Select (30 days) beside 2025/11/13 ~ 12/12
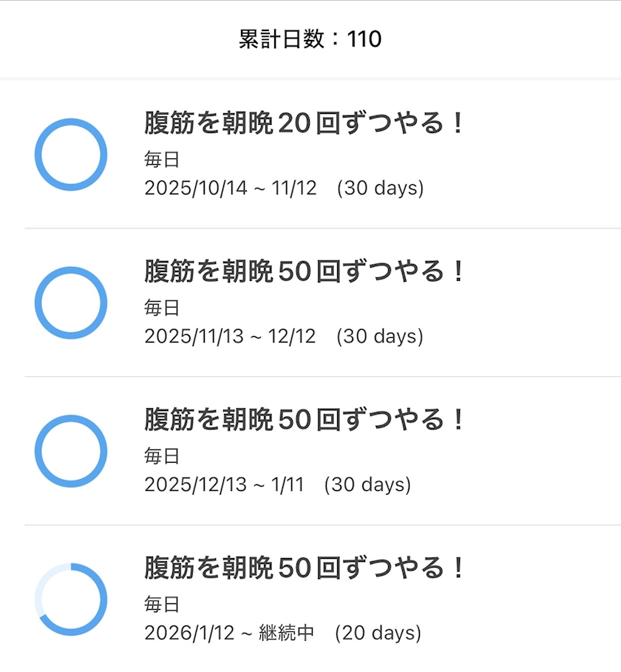Image resolution: width=621 pixels, height=672 pixels. point(380,336)
